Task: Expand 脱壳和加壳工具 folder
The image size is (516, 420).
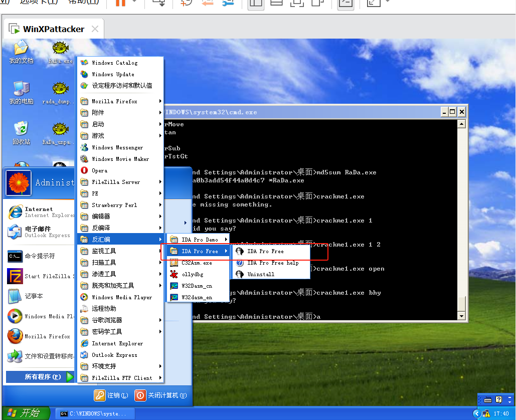Action: (120, 286)
